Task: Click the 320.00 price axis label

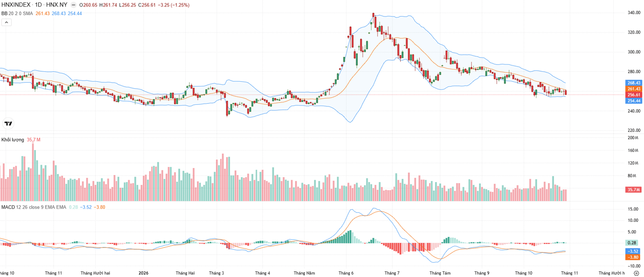Action: point(634,33)
